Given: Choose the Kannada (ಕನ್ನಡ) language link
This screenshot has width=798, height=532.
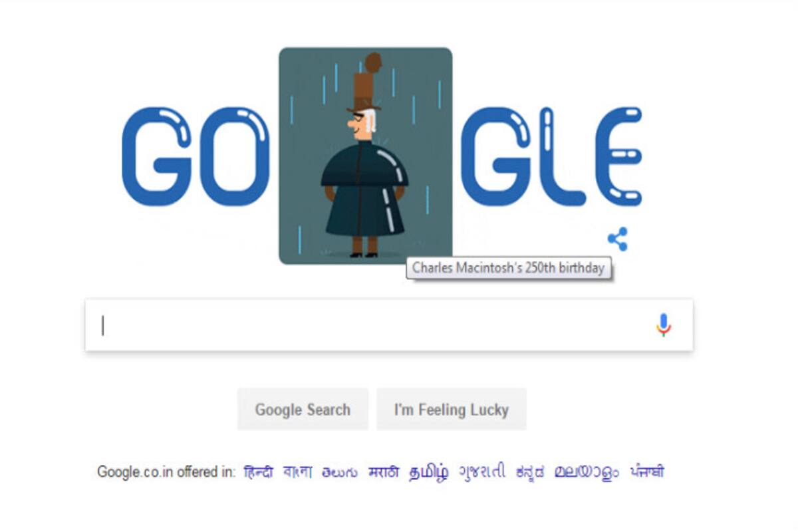Looking at the screenshot, I should (530, 472).
